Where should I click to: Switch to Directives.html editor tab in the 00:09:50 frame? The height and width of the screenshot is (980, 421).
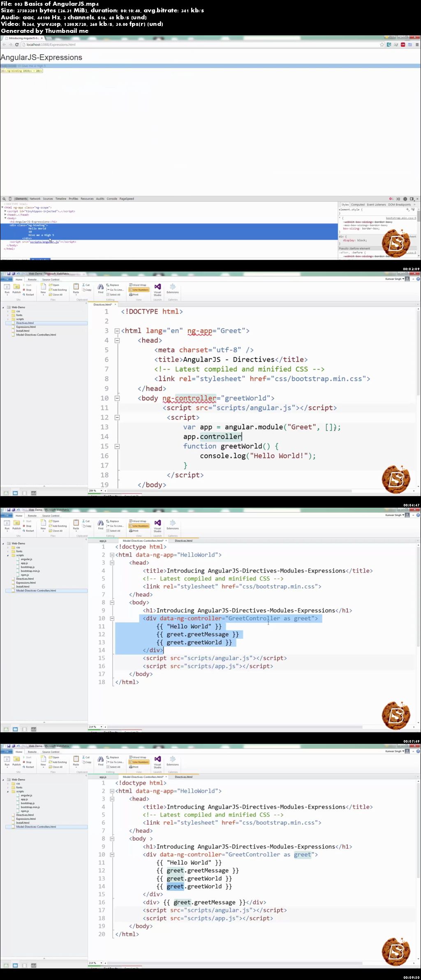coord(183,777)
